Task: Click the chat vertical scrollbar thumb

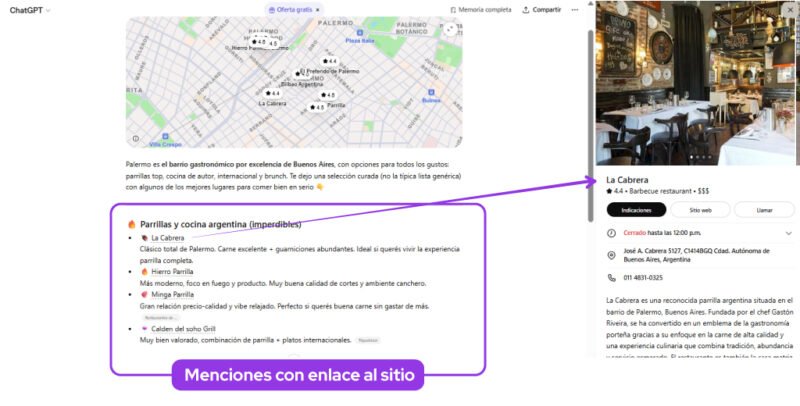Action: 591,125
